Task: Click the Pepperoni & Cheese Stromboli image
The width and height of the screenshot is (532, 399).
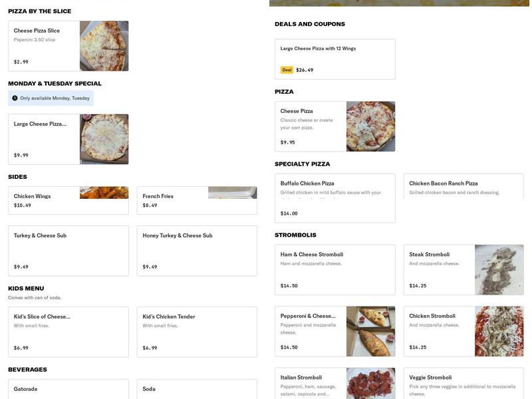Action: coord(371,331)
